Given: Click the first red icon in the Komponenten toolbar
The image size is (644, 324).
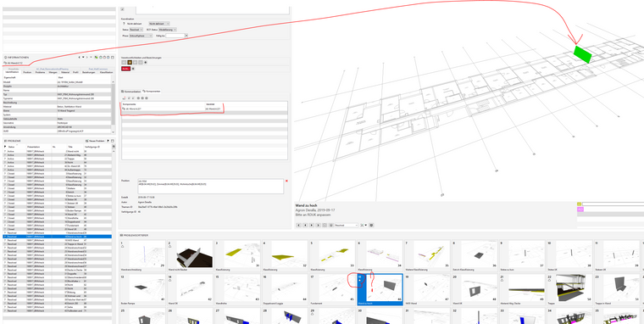Looking at the screenshot, I should (x=124, y=98).
